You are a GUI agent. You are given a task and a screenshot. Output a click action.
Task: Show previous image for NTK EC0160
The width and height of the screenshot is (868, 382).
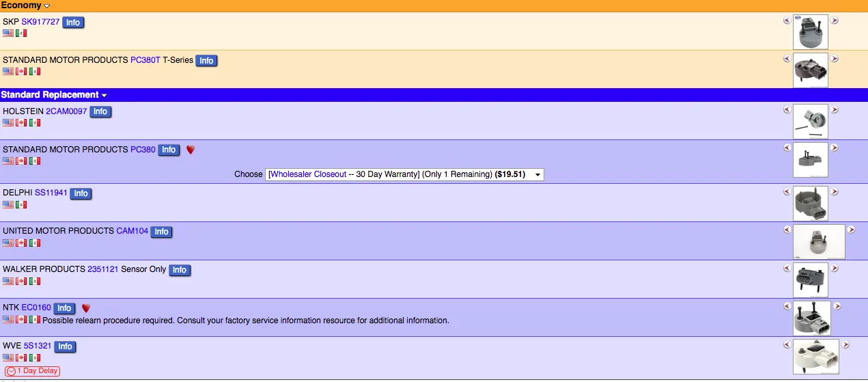[x=787, y=306]
